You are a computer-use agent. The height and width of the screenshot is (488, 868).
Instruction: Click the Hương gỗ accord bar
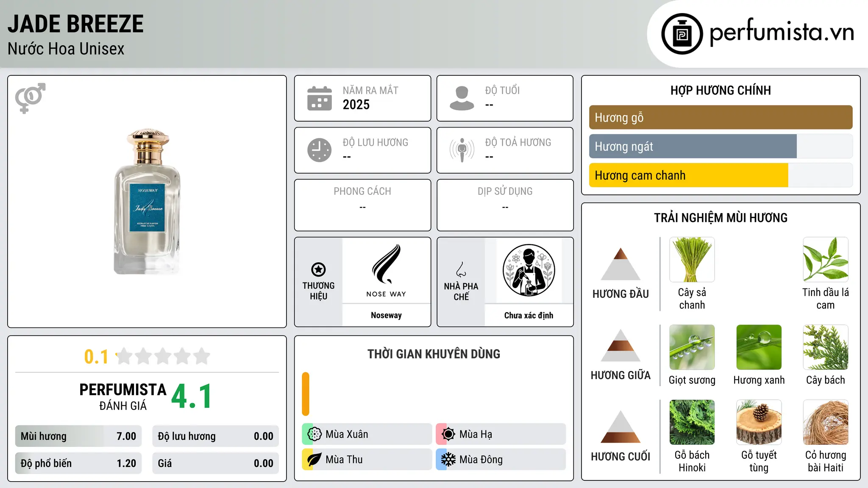721,117
